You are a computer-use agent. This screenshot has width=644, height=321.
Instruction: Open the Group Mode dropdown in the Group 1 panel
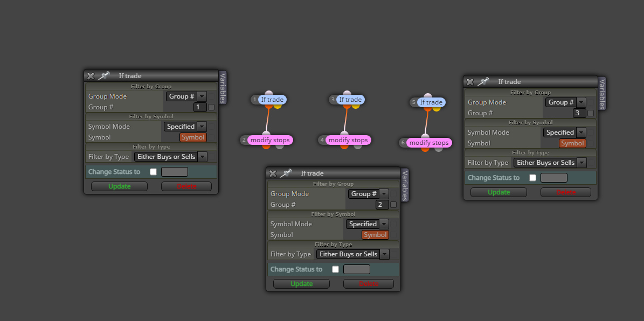tap(186, 96)
